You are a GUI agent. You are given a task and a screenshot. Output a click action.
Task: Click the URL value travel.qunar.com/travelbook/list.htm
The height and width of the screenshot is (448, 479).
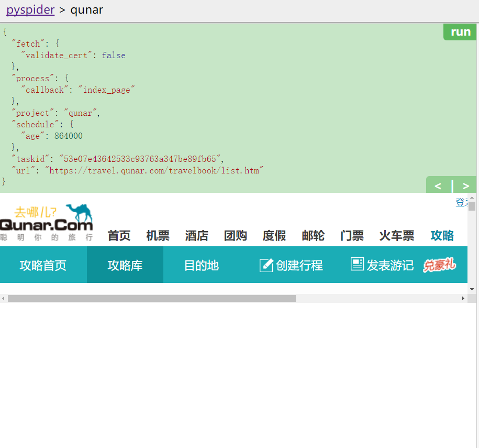(x=154, y=170)
